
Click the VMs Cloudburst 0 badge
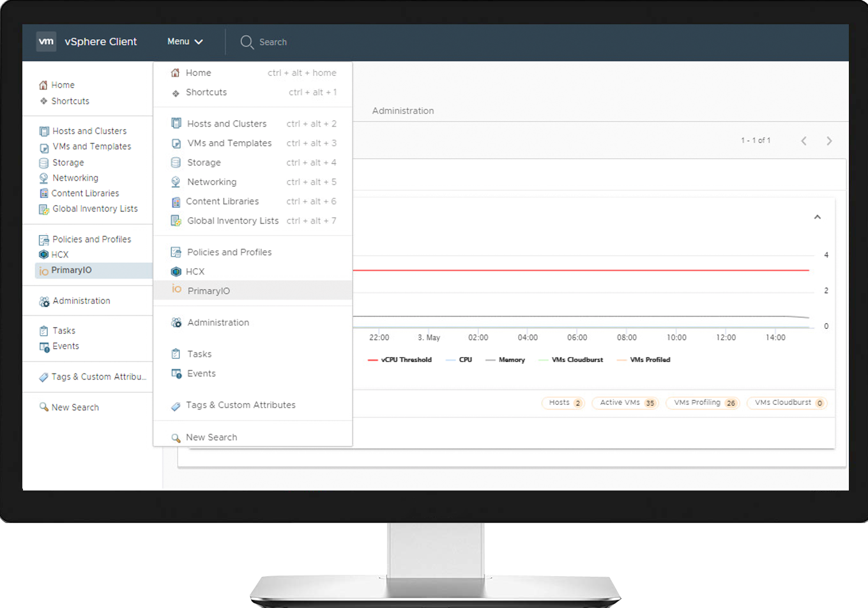(787, 403)
